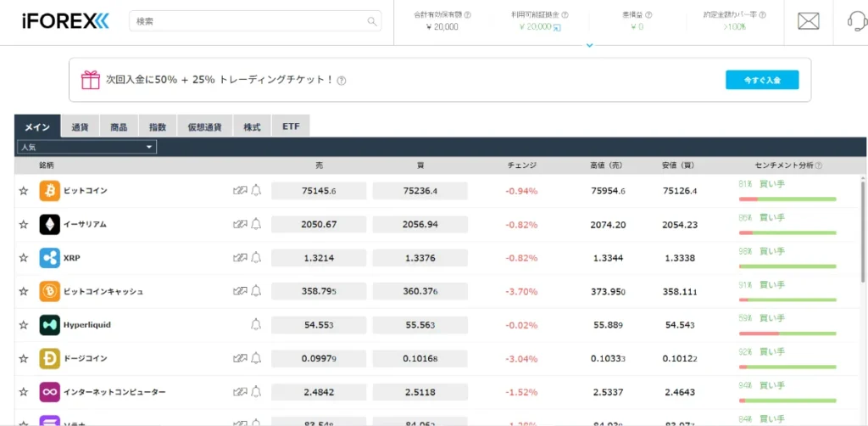Click the Hyperliquid coin icon
Screen dimensions: 868x426
[50, 325]
